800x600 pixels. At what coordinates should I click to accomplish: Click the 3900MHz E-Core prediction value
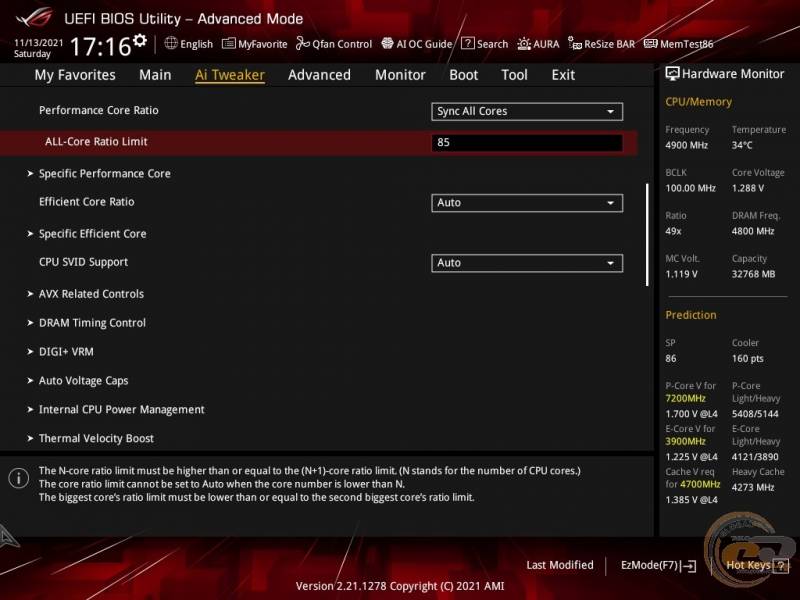686,441
